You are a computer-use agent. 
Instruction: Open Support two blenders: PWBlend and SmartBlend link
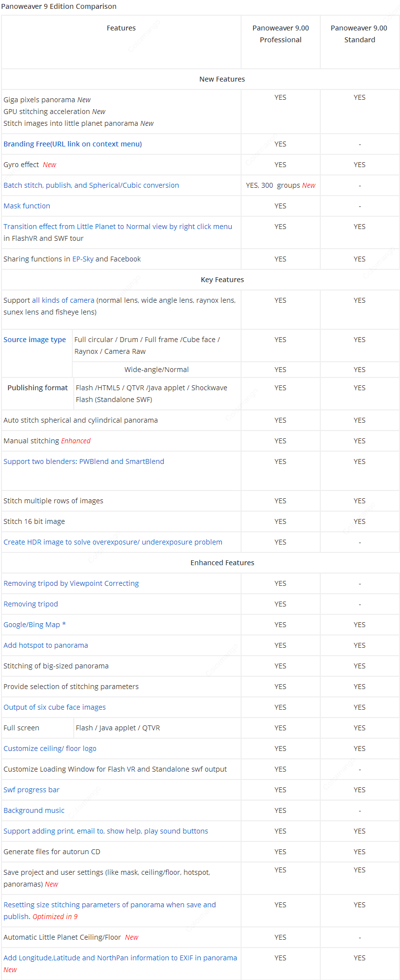pyautogui.click(x=84, y=461)
